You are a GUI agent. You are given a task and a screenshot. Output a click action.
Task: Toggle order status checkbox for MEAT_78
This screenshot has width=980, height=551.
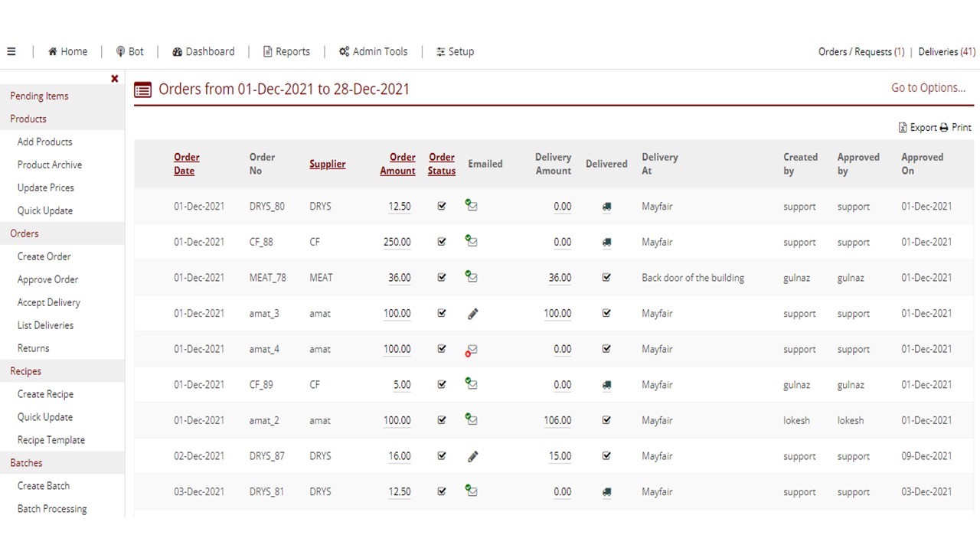[x=442, y=278]
